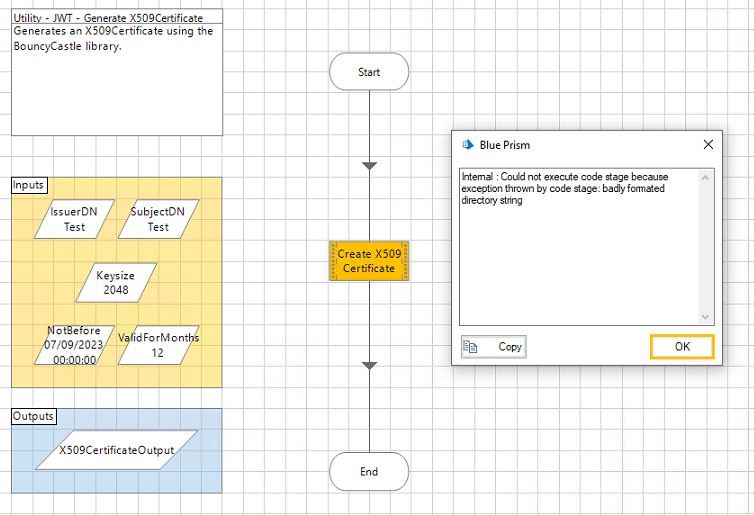This screenshot has width=754, height=515.
Task: Copy the error message text
Action: 493,347
